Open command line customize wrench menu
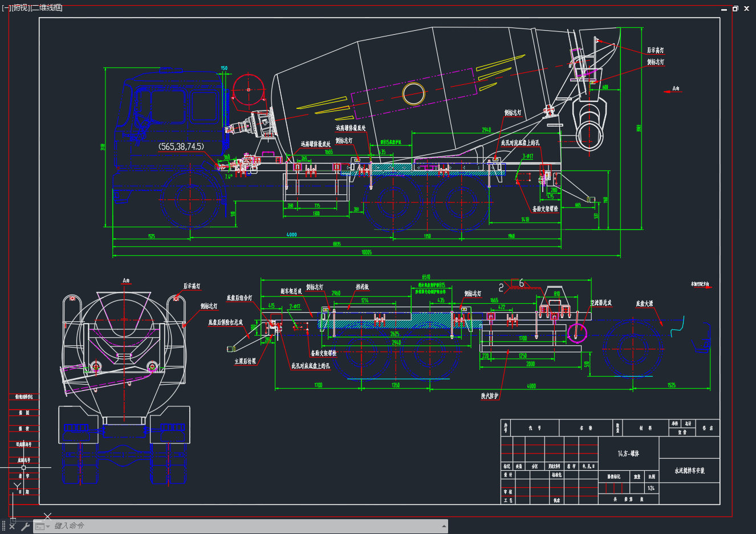Screen dimensions: 756x534 point(25,526)
